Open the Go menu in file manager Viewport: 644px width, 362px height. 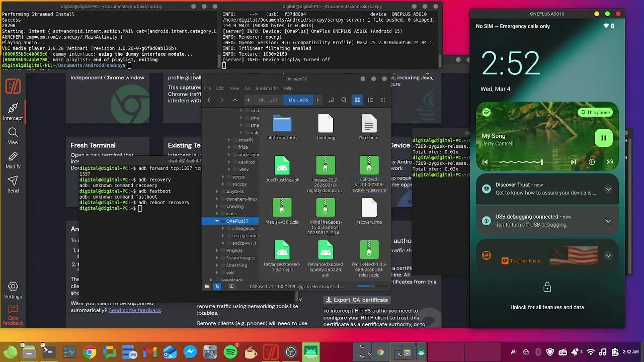point(247,88)
